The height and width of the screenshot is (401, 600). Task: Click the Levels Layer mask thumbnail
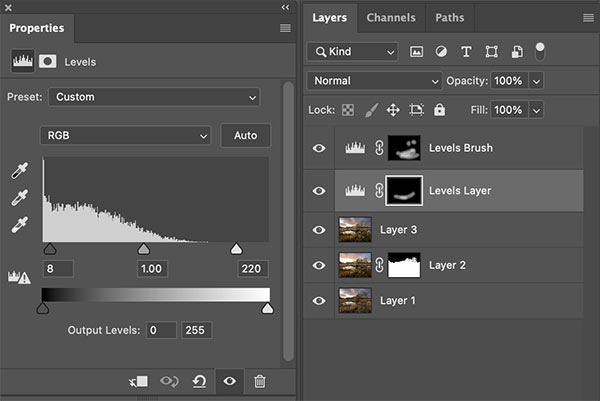coord(405,189)
